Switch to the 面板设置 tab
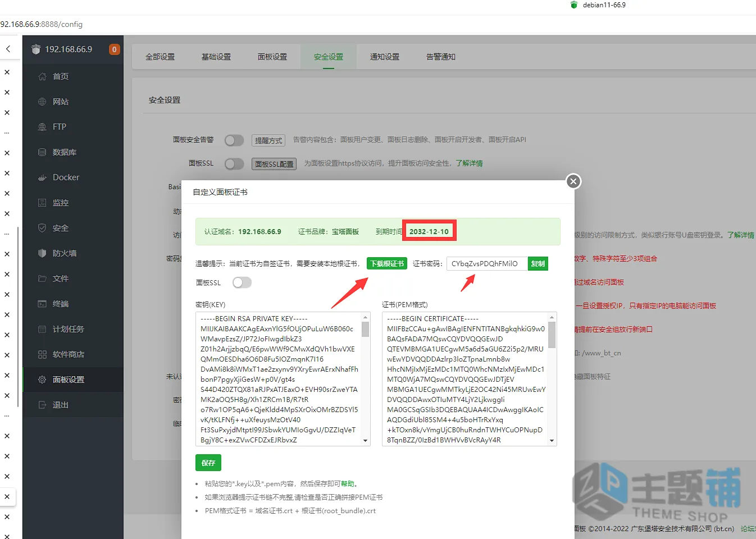The width and height of the screenshot is (756, 539). pos(272,57)
